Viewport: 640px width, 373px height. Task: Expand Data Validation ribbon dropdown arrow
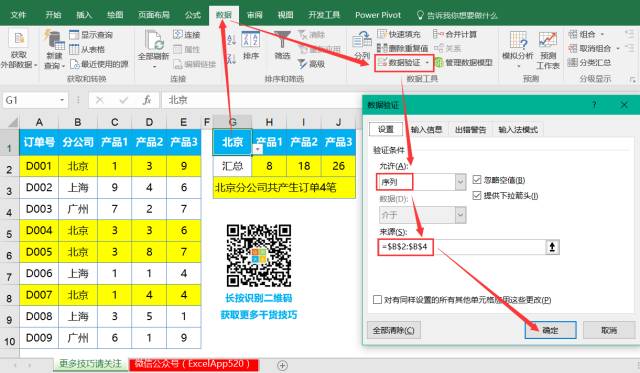pyautogui.click(x=427, y=63)
